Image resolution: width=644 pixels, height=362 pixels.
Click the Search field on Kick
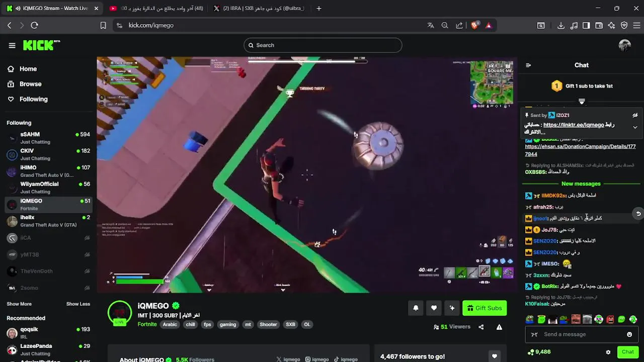point(323,45)
